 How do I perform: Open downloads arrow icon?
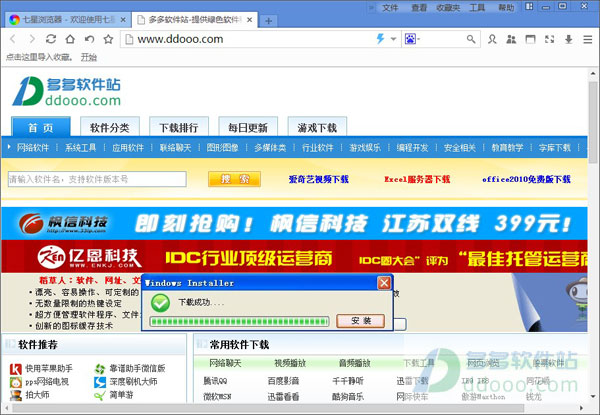(x=569, y=39)
